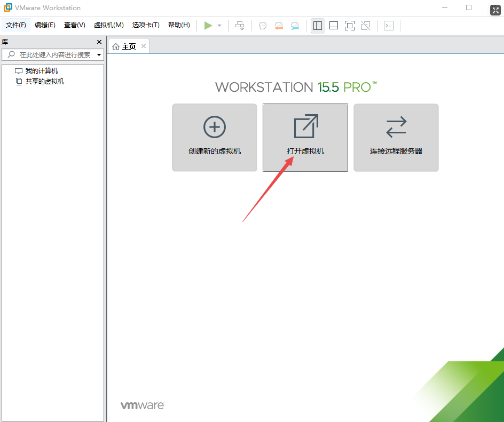The width and height of the screenshot is (504, 422).
Task: Click Send Ctrl+Alt+Del toolbar icon
Action: pyautogui.click(x=240, y=26)
